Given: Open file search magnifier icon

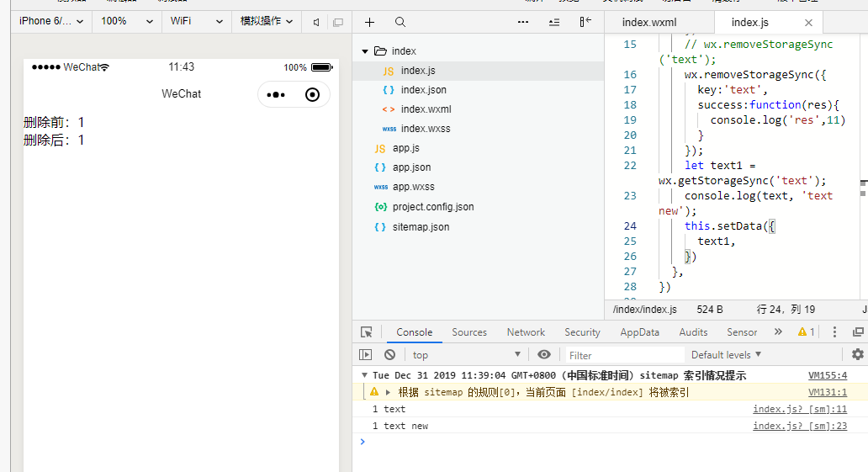Looking at the screenshot, I should (400, 22).
